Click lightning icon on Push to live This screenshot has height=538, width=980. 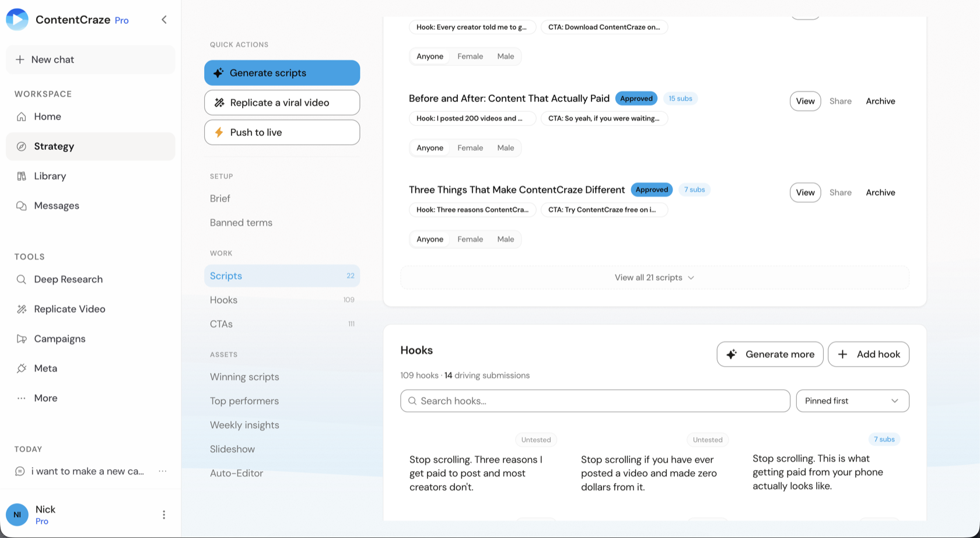219,132
